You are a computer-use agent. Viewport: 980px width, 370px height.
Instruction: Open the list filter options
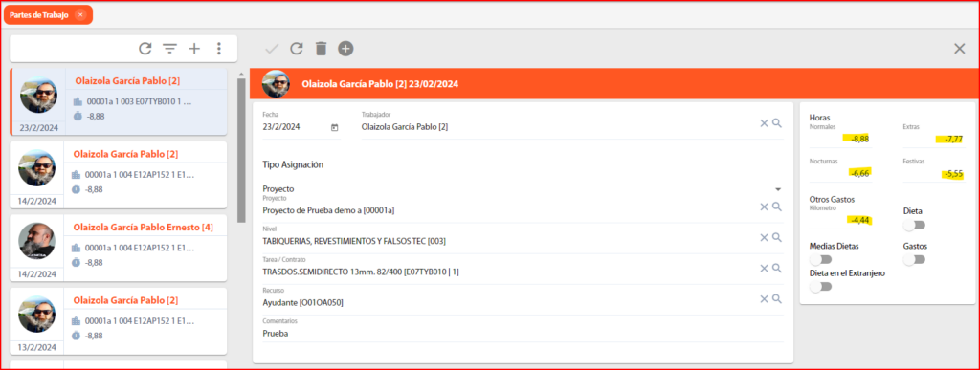(169, 49)
